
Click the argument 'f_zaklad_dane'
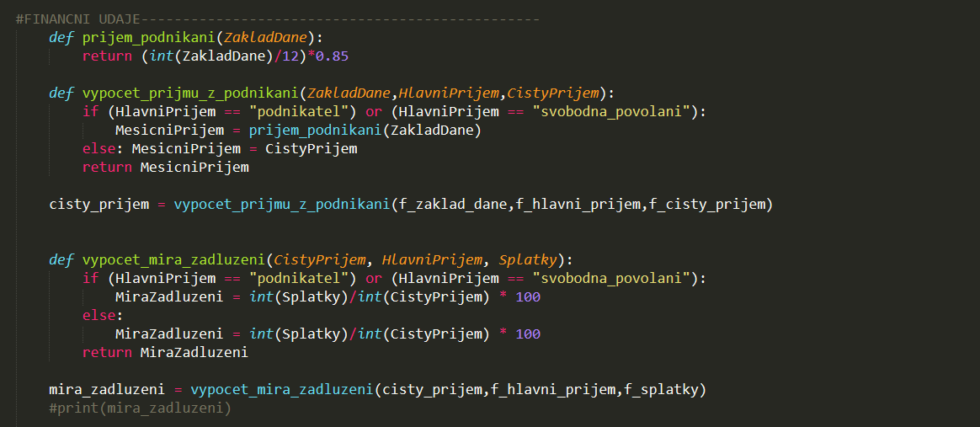(452, 205)
